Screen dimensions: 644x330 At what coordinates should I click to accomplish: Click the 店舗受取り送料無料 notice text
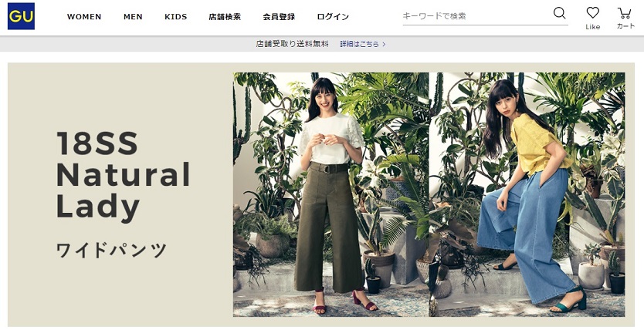click(x=293, y=44)
